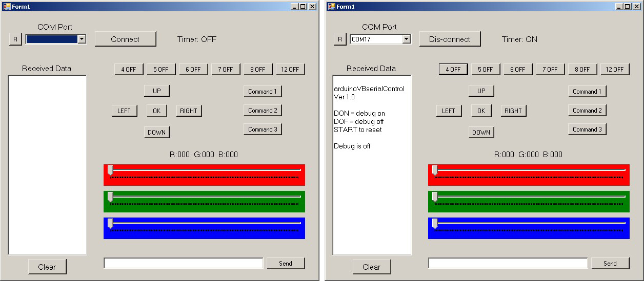
Task: Click the Dis-connect button in right window
Action: click(450, 39)
